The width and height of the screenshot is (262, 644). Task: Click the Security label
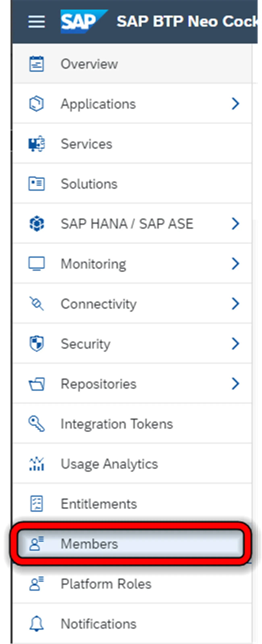85,344
